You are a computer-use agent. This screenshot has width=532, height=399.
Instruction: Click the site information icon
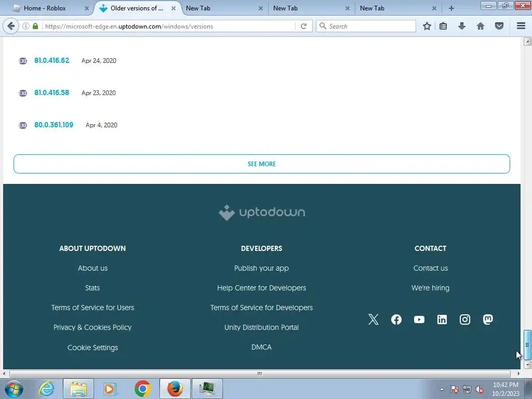tap(26, 26)
